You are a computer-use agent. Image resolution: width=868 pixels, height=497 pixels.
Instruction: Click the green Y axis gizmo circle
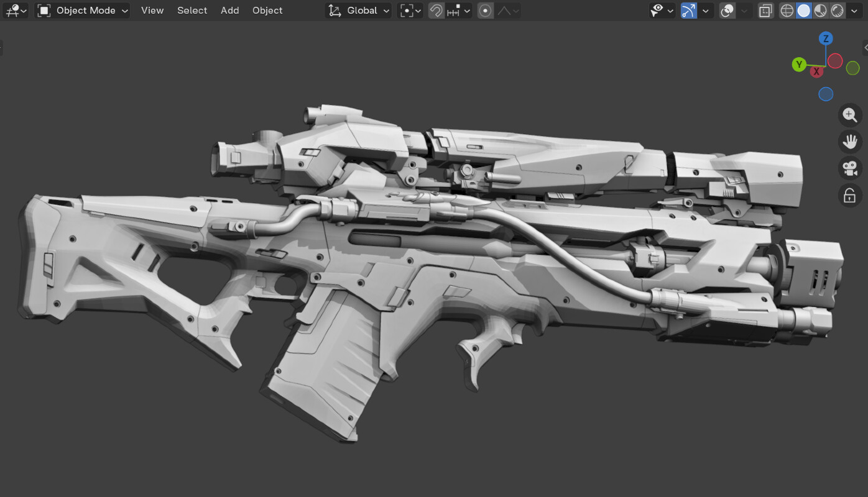[799, 65]
